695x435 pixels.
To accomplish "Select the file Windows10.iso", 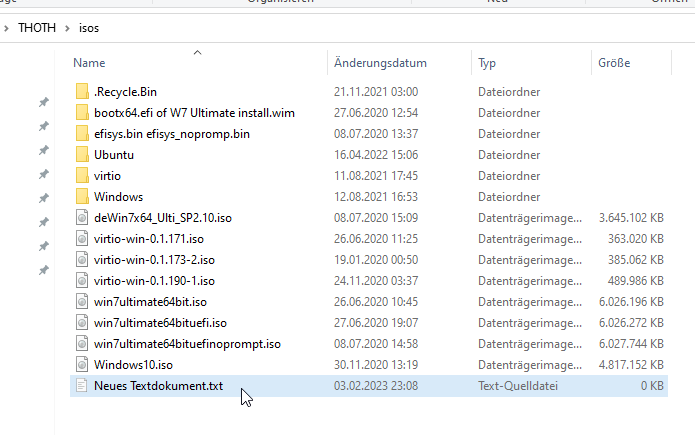I will (x=133, y=365).
